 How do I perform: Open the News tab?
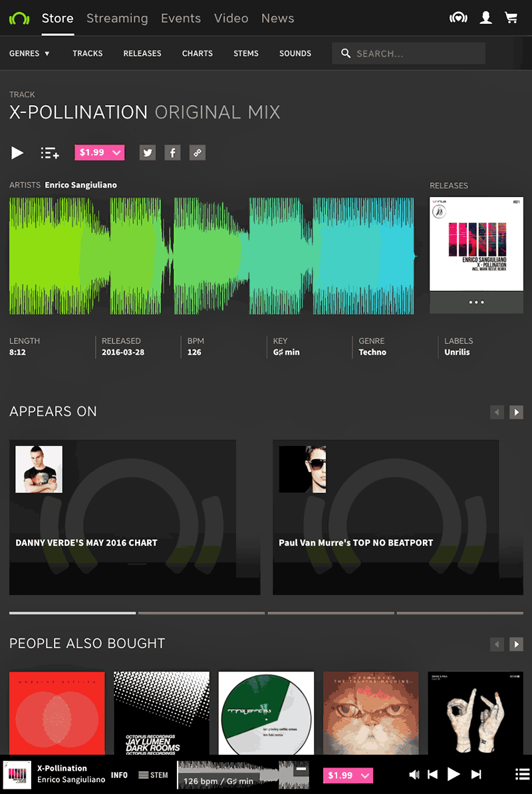point(277,18)
